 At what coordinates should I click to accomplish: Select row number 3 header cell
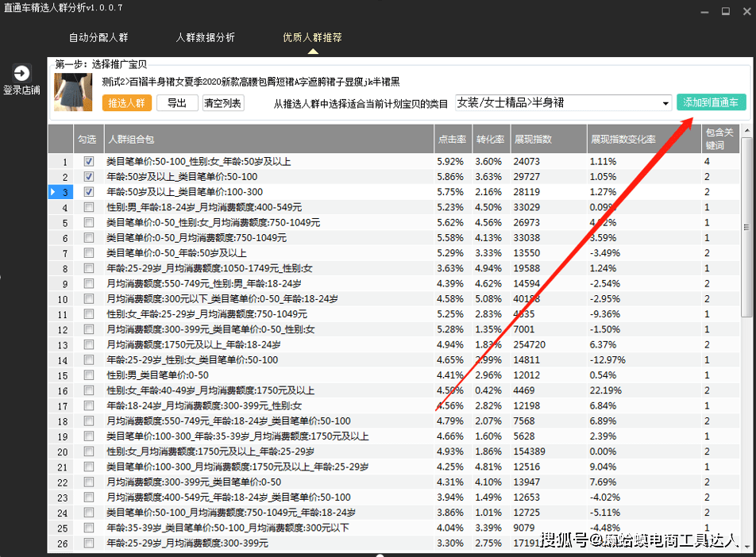60,192
